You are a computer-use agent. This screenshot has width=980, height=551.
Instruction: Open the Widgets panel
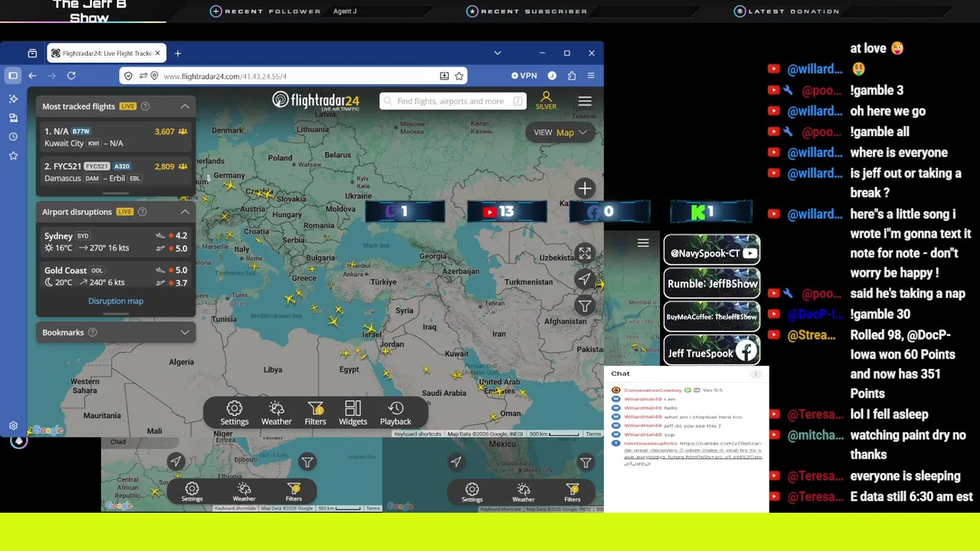pos(353,413)
